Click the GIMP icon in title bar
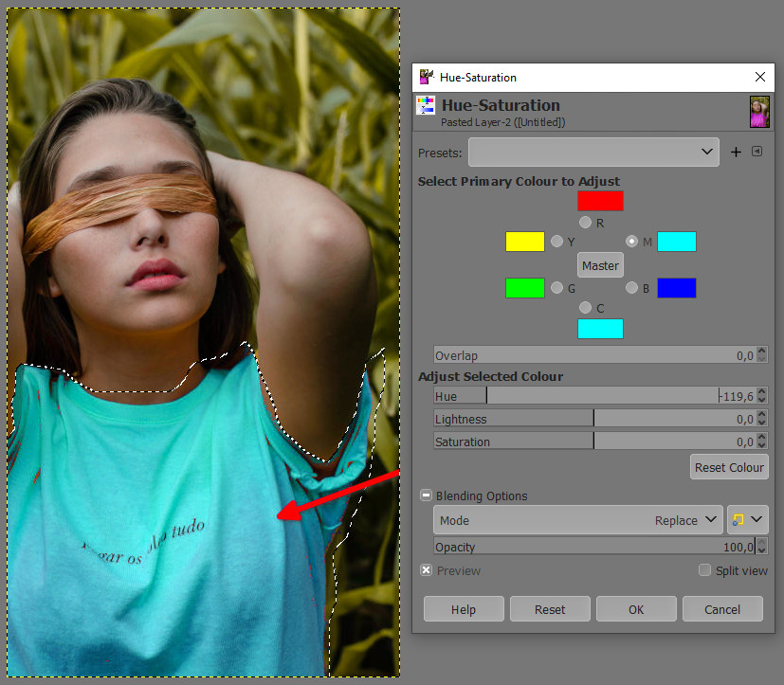 tap(426, 77)
